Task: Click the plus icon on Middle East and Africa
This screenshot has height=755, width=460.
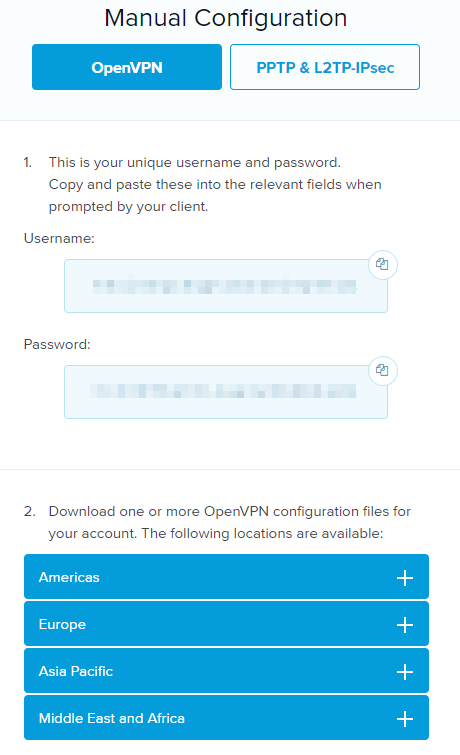Action: [x=405, y=719]
